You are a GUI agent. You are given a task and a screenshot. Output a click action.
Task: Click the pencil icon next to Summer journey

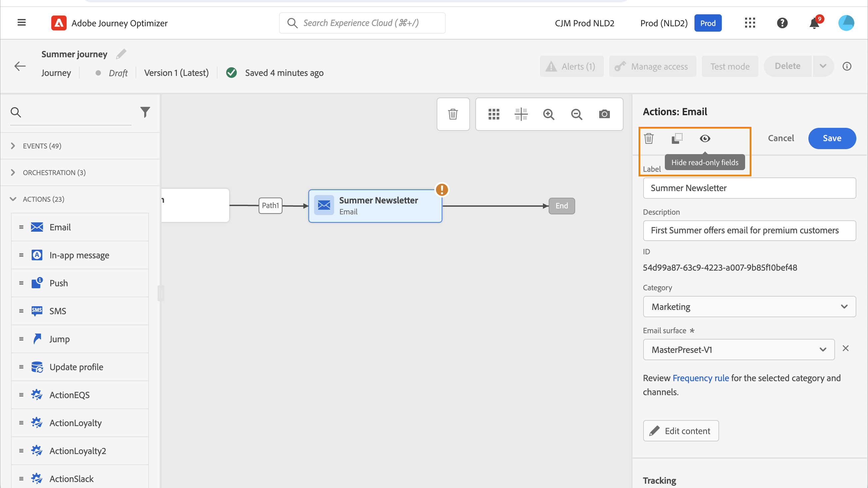point(121,54)
